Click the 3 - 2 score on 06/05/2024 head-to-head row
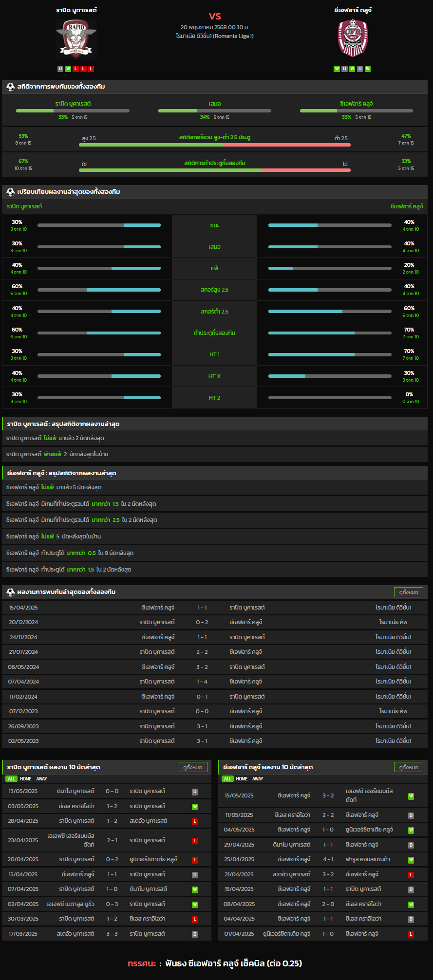 [202, 667]
